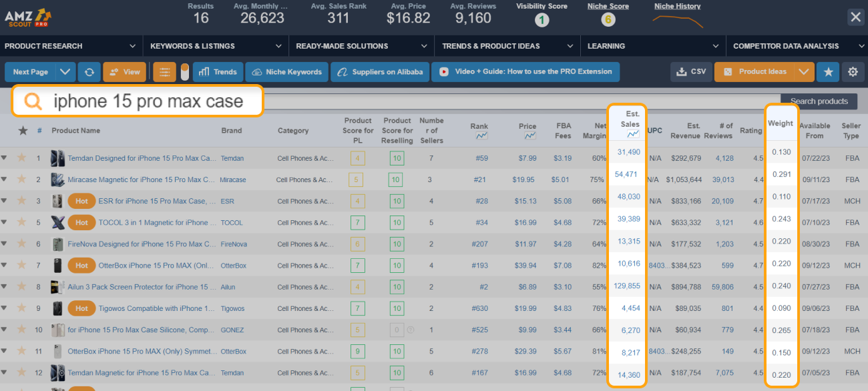The height and width of the screenshot is (391, 868).
Task: Click the chart icon under Price header
Action: 530,136
